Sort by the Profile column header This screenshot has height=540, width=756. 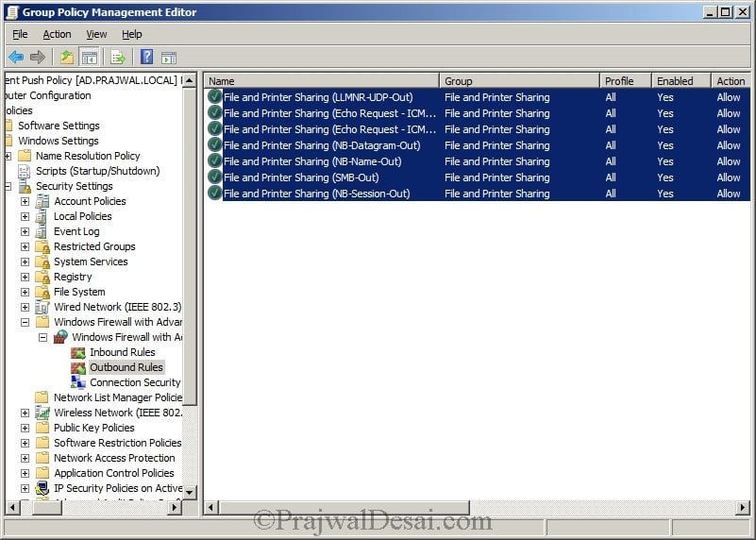coord(626,81)
